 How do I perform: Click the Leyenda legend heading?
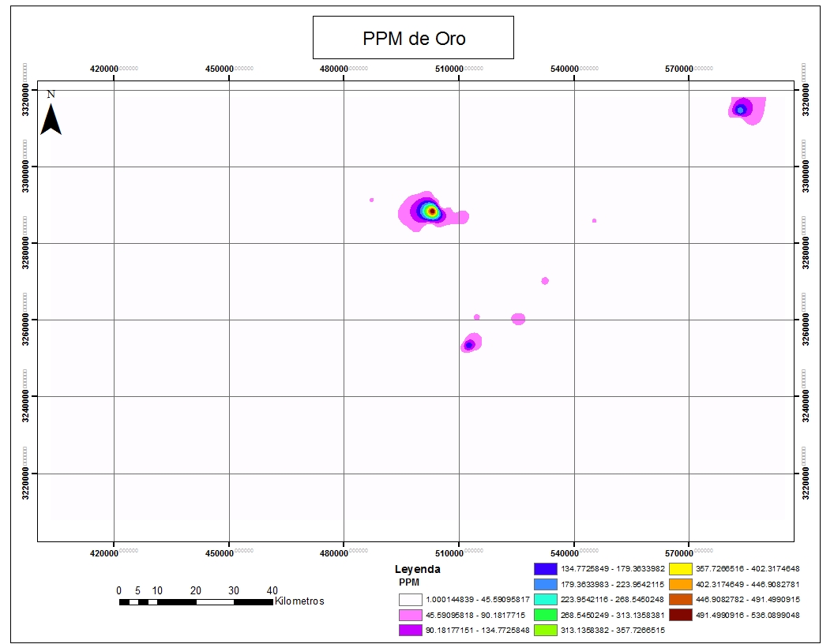[417, 569]
